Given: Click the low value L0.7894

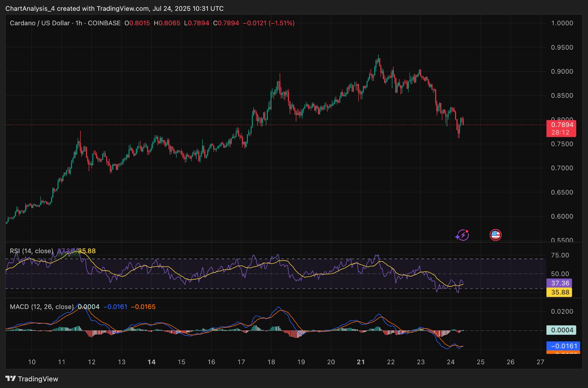Looking at the screenshot, I should (197, 23).
